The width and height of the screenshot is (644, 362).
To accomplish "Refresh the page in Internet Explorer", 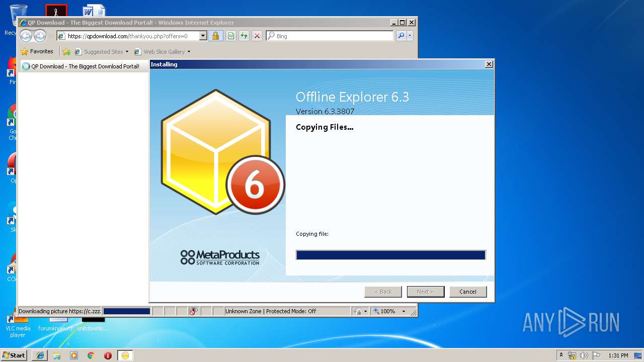I will (244, 36).
